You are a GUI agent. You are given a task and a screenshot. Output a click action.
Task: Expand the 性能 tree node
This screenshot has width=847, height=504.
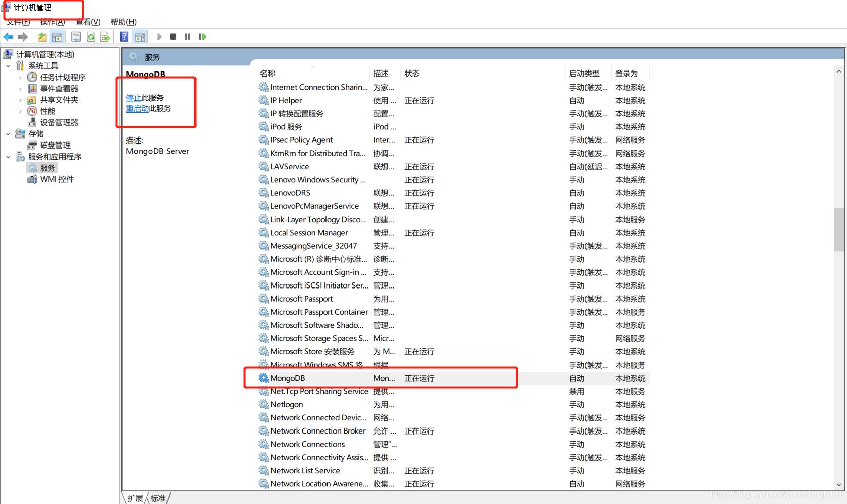click(x=20, y=111)
